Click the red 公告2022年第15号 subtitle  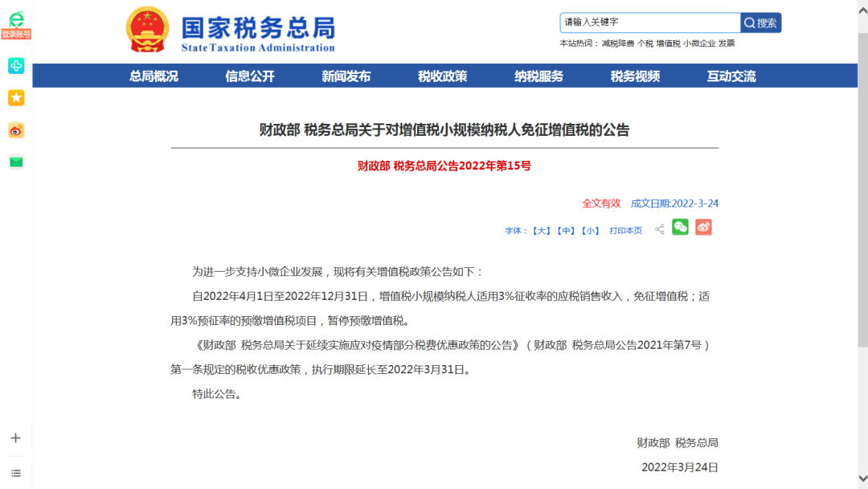point(444,166)
